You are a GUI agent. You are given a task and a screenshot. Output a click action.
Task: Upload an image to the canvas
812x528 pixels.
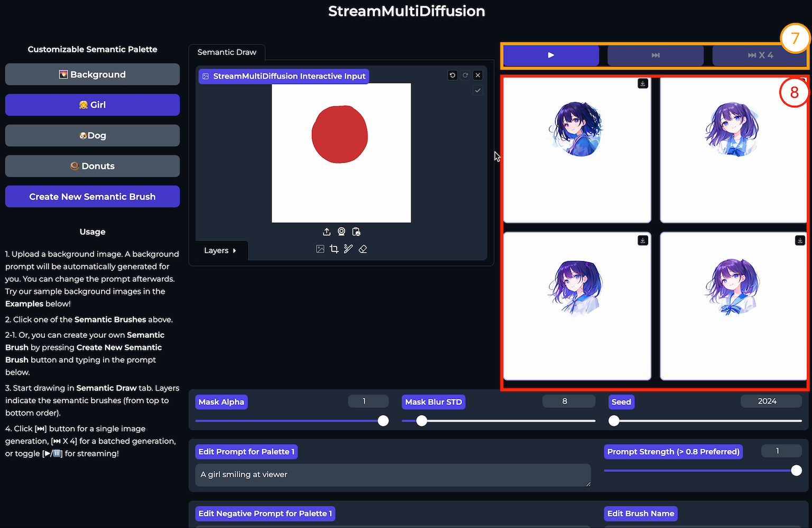[x=327, y=231]
